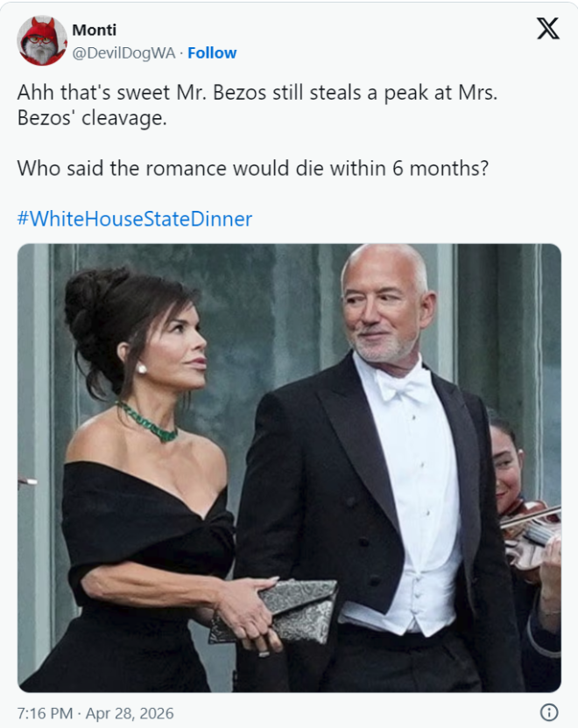The height and width of the screenshot is (728, 578).
Task: Click the @DevilDogWA handle
Action: point(123,52)
